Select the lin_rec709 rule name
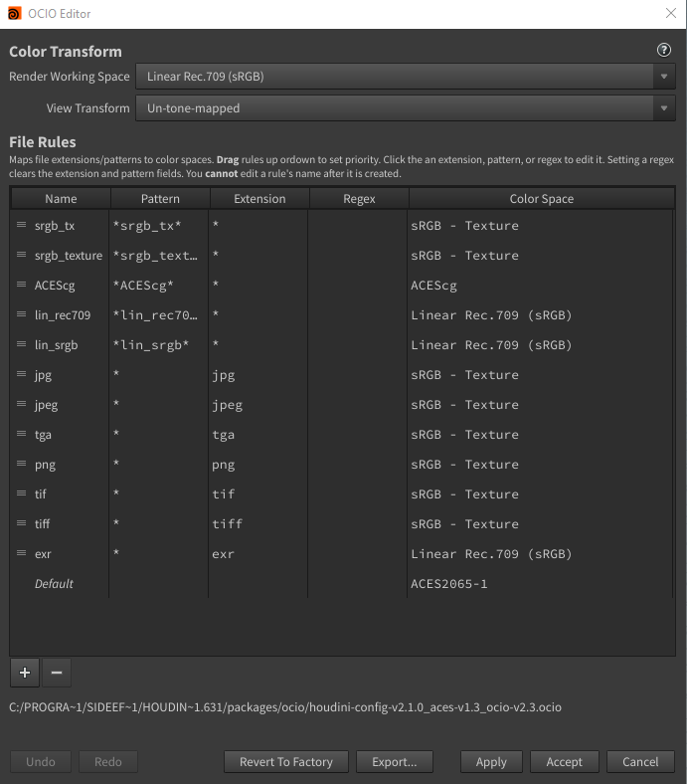Viewport: 687px width, 784px height. coord(63,315)
